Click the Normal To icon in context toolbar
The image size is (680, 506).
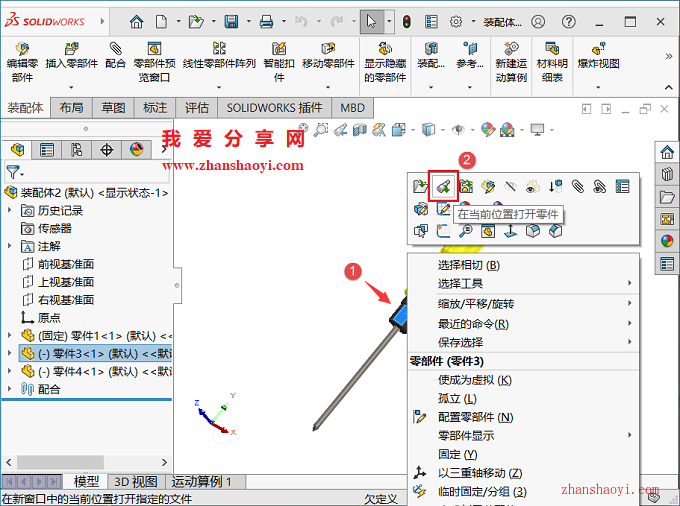pos(510,231)
